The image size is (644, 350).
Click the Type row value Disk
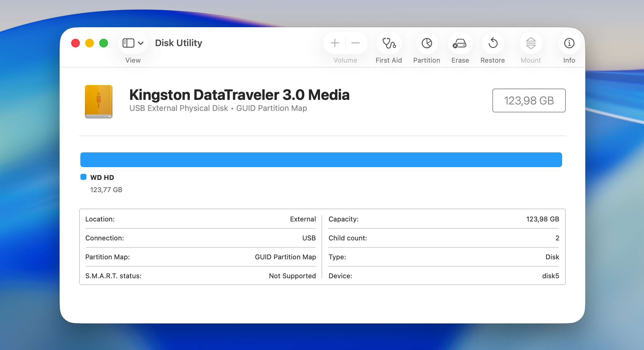click(x=552, y=257)
